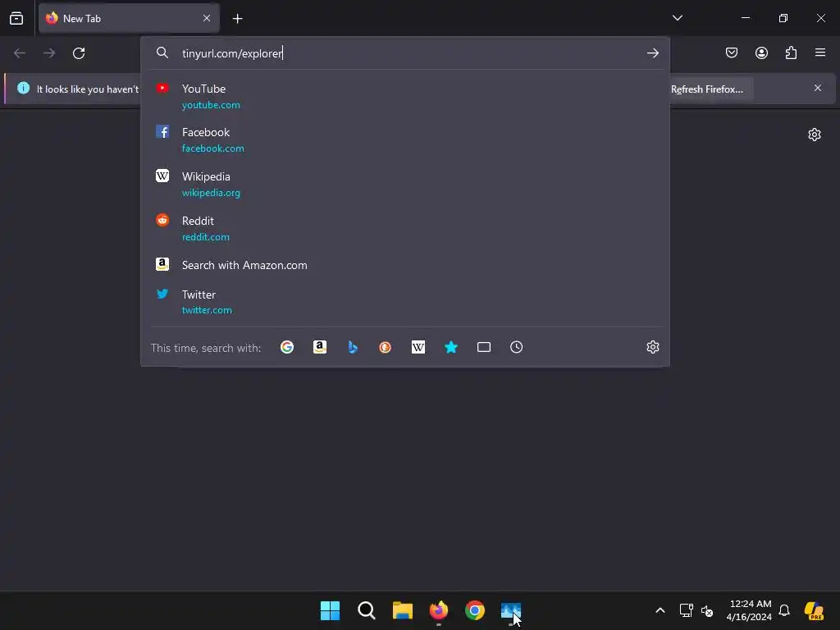
Task: Open Firefox View recent browsing icon
Action: (x=16, y=18)
